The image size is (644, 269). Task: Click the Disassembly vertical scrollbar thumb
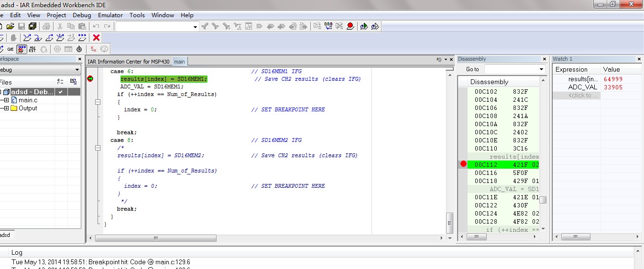[x=543, y=200]
